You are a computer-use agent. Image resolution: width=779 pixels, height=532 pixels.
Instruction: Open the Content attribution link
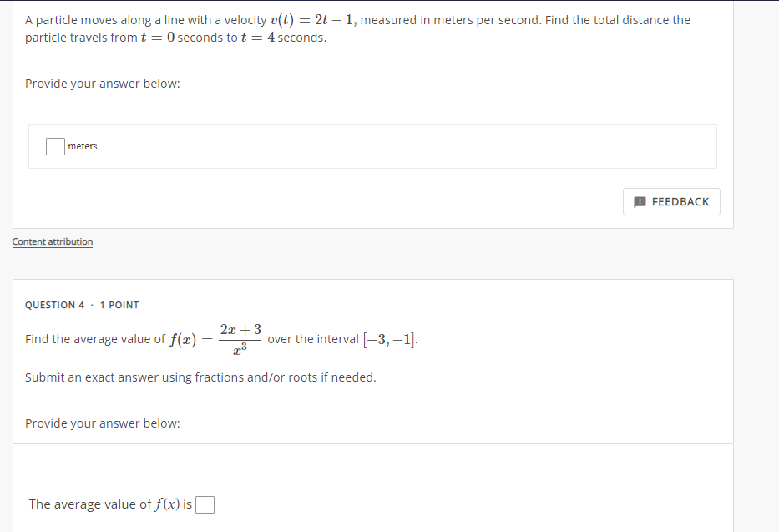tap(52, 241)
